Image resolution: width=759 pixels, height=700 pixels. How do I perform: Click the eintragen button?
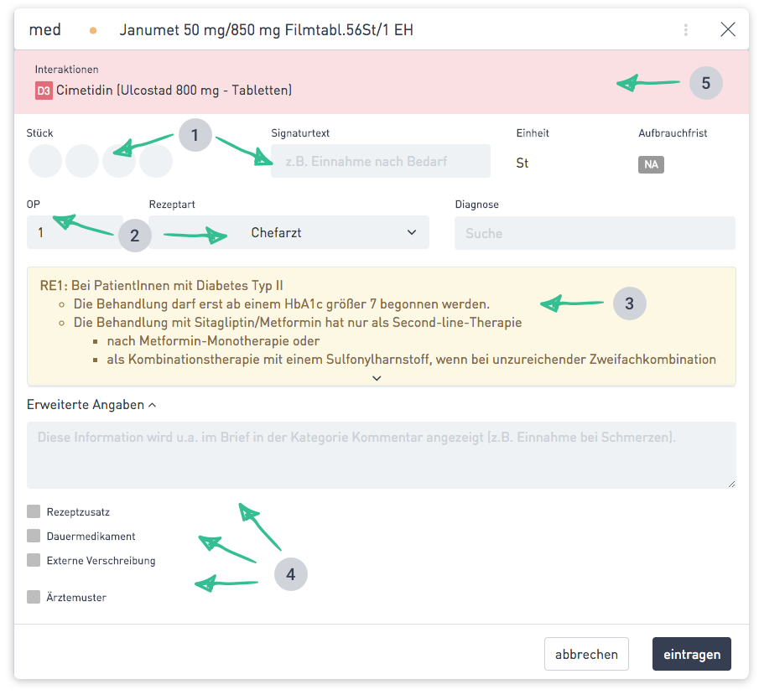coord(691,654)
